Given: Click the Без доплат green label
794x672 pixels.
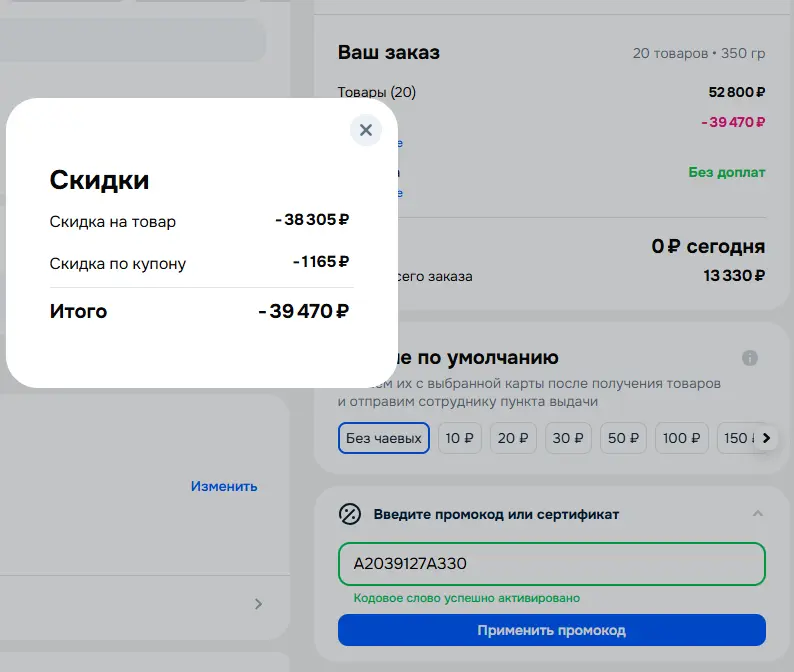Looking at the screenshot, I should 727,172.
